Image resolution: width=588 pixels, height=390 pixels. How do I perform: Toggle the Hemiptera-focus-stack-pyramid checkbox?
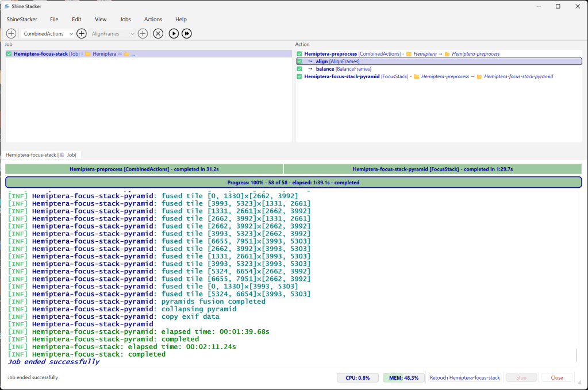tap(299, 76)
